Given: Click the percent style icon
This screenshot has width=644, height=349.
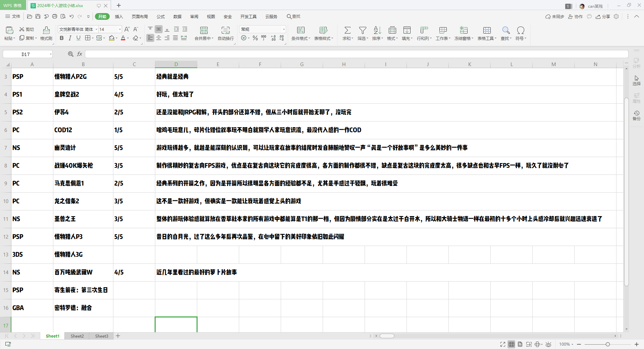Looking at the screenshot, I should 255,38.
